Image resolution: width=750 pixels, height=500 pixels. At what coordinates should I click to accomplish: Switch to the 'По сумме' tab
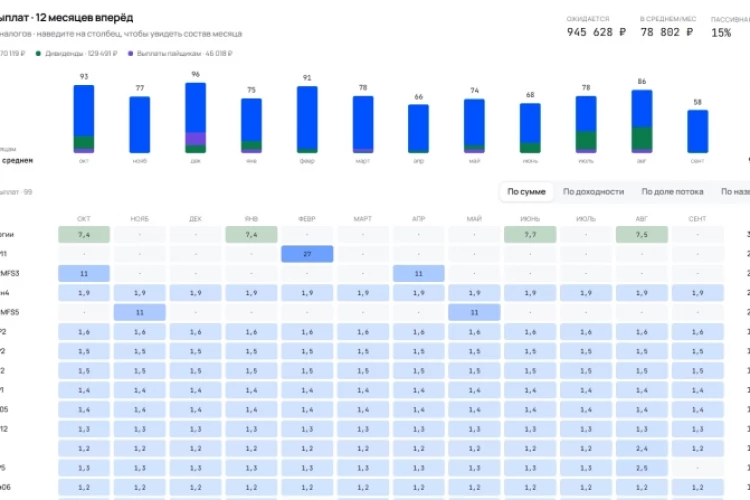(526, 191)
